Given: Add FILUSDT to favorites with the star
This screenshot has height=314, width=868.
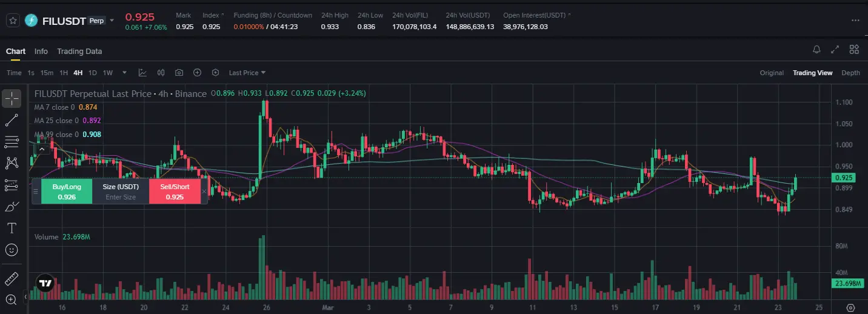Looking at the screenshot, I should pyautogui.click(x=13, y=21).
